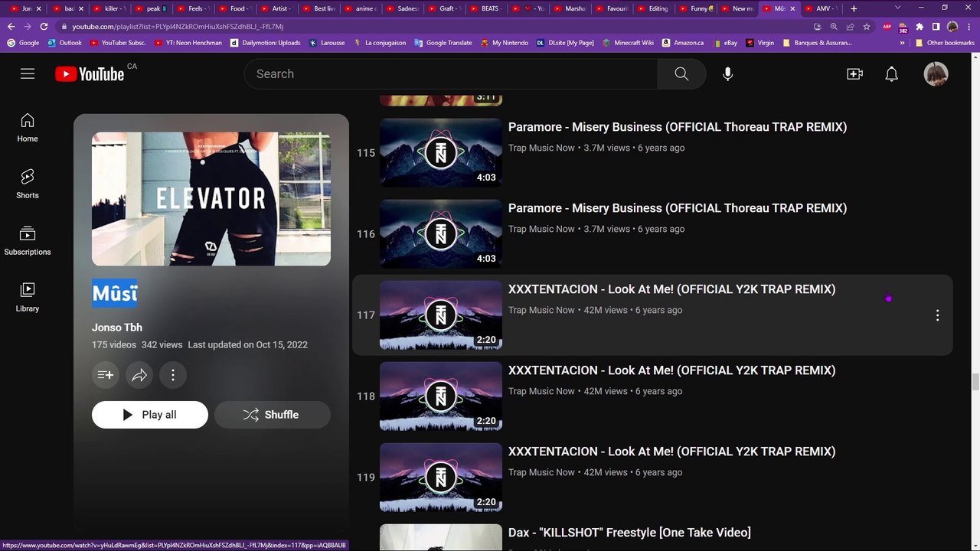Image resolution: width=980 pixels, height=551 pixels.
Task: Reload the current page
Action: (x=44, y=26)
